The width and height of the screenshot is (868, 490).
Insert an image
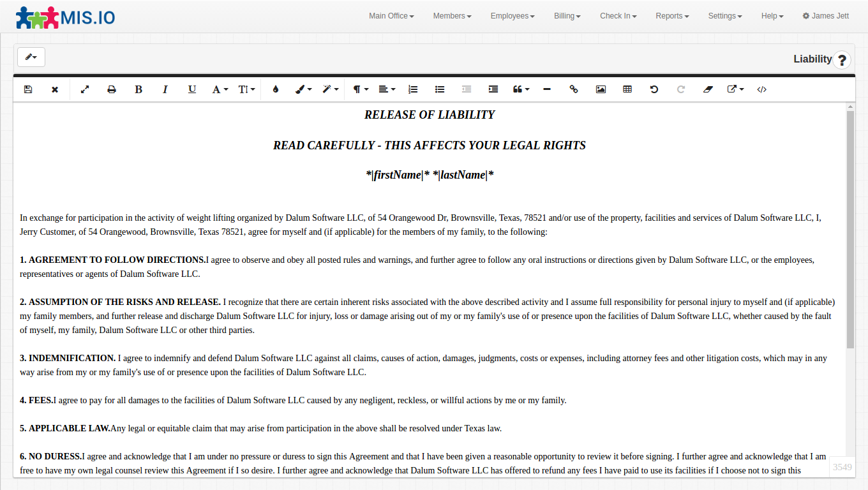pyautogui.click(x=601, y=89)
